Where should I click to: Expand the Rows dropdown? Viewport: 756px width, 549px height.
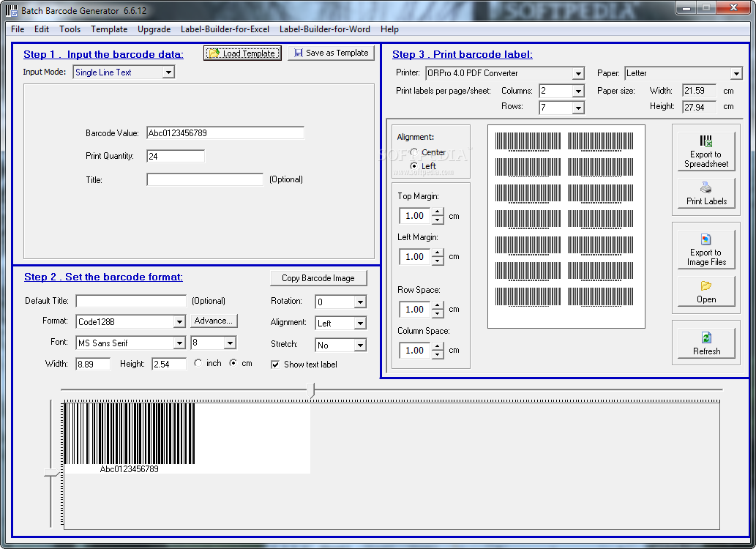pyautogui.click(x=578, y=107)
